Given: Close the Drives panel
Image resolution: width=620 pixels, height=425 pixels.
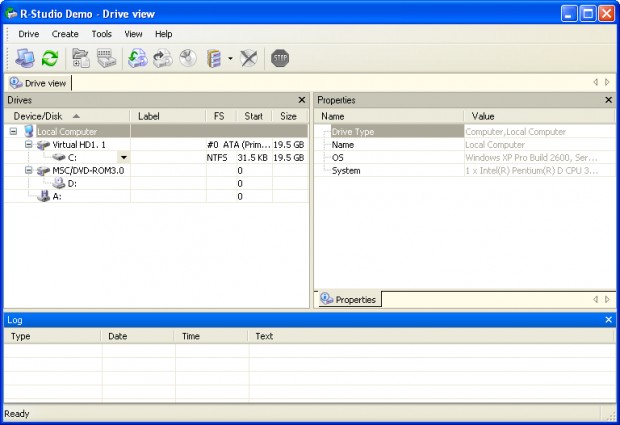Looking at the screenshot, I should click(302, 100).
